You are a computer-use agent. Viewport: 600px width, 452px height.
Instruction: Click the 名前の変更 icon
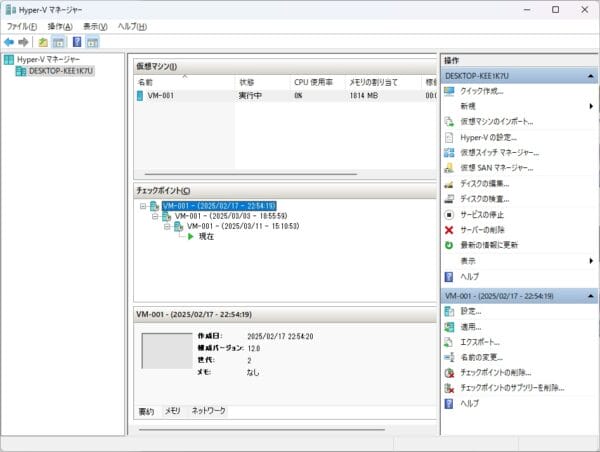[449, 357]
